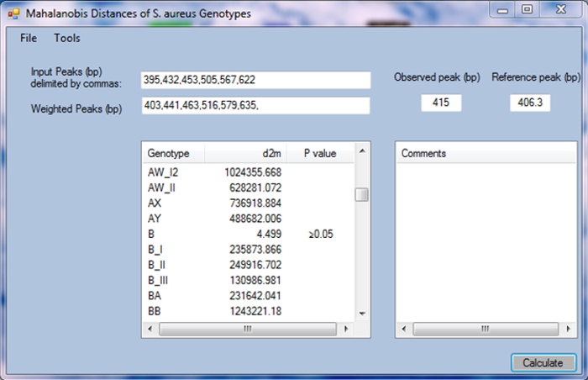Select the Observed peak value box
The image size is (588, 380).
pyautogui.click(x=441, y=102)
